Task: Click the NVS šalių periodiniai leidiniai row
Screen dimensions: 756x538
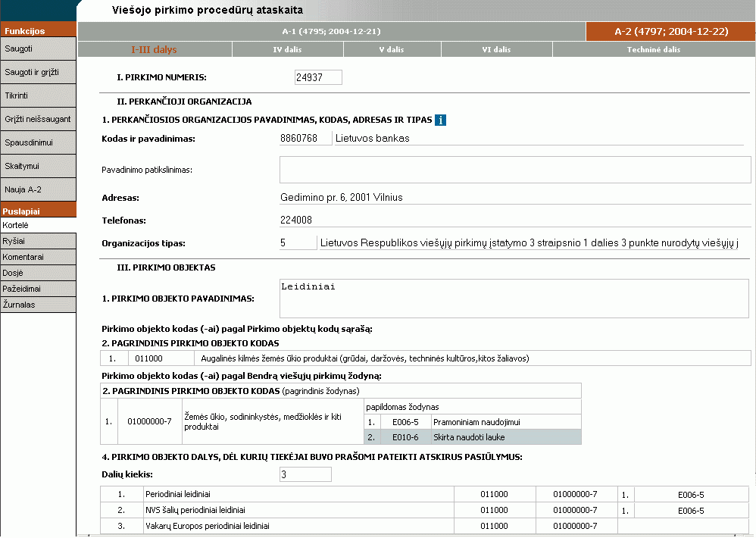Action: point(424,511)
